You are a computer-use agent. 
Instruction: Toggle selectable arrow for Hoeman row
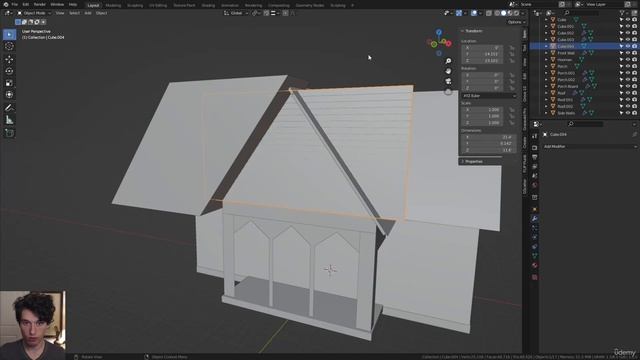pos(621,60)
